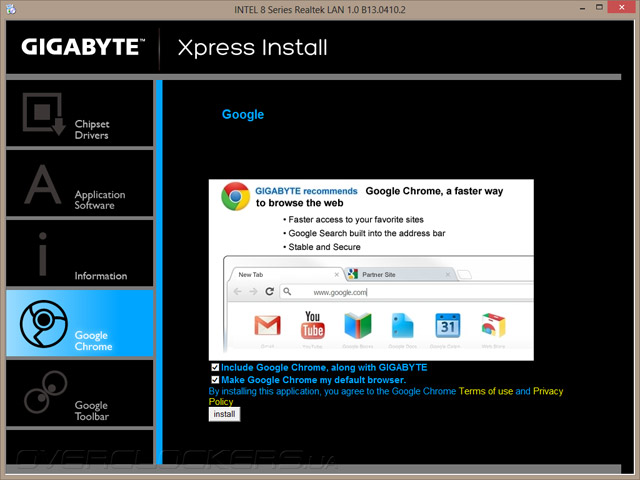The image size is (640, 480).
Task: Click the Google Calendar 31 icon
Action: tap(448, 325)
